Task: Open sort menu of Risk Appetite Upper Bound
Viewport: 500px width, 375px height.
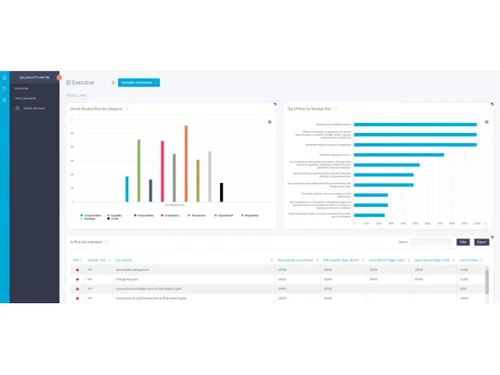Action: [x=363, y=260]
